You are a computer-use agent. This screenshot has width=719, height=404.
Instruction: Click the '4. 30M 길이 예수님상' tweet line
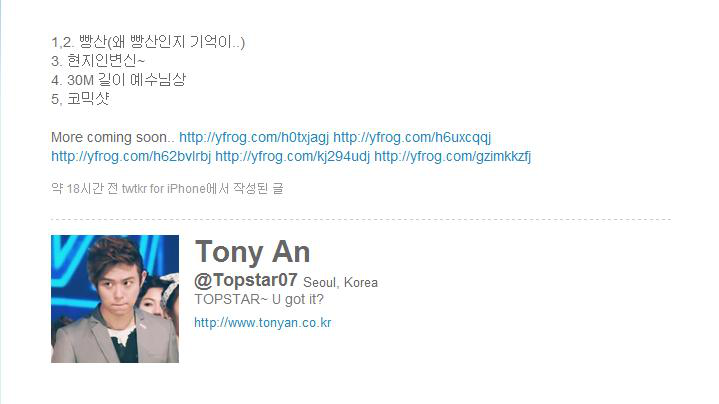(118, 80)
